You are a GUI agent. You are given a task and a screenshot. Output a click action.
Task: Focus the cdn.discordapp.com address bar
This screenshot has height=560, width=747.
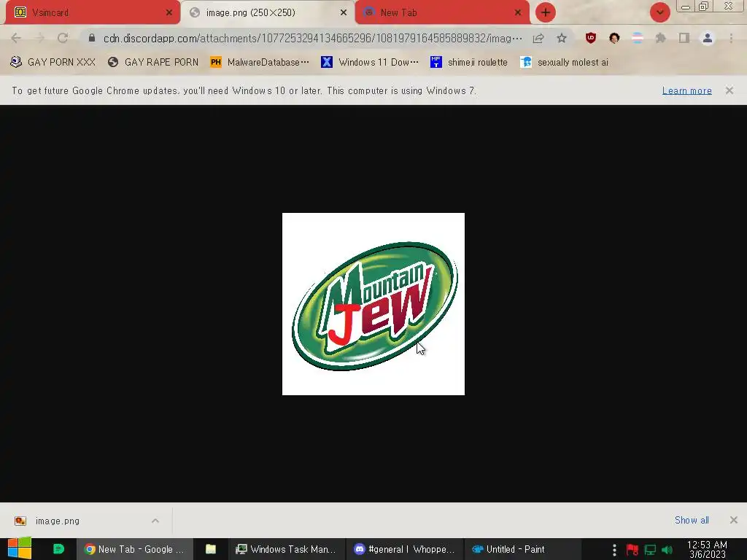coord(312,38)
